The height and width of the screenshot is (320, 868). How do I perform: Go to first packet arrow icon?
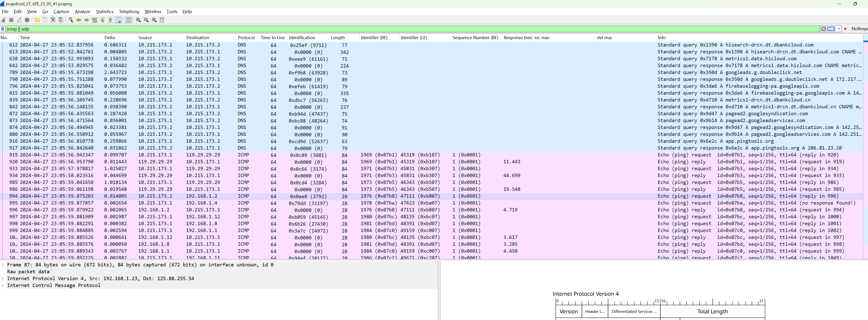(103, 20)
